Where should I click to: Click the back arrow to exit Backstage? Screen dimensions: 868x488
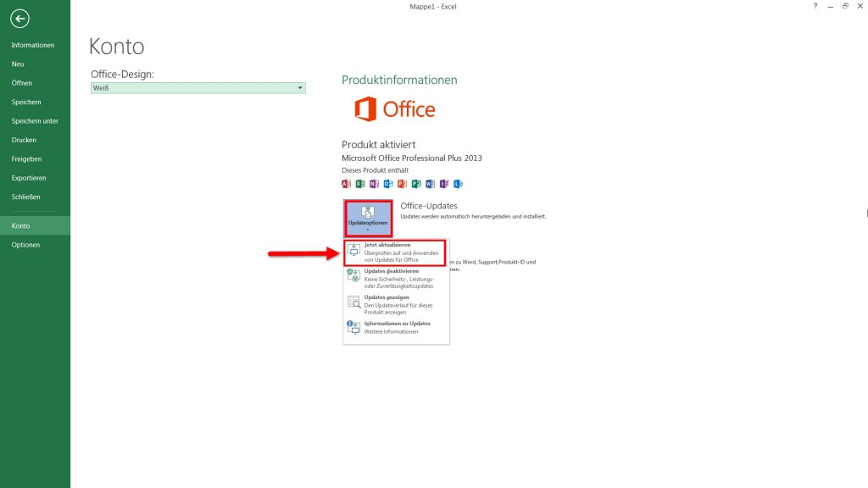[x=20, y=19]
